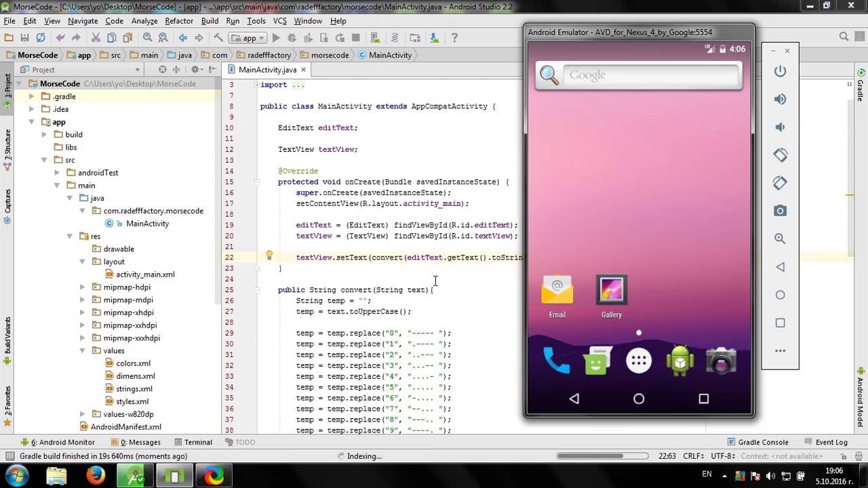Click Scroll from Source target icon
868x488 pixels.
tap(162, 69)
